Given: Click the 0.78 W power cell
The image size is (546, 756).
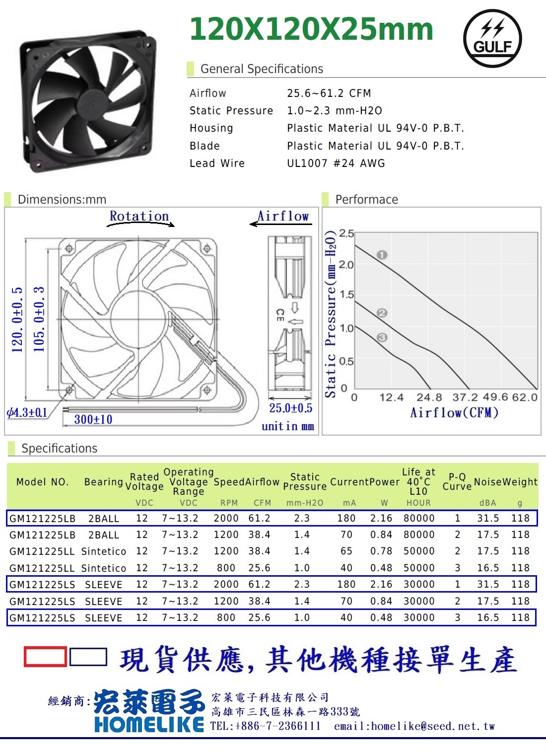Looking at the screenshot, I should coord(381,551).
